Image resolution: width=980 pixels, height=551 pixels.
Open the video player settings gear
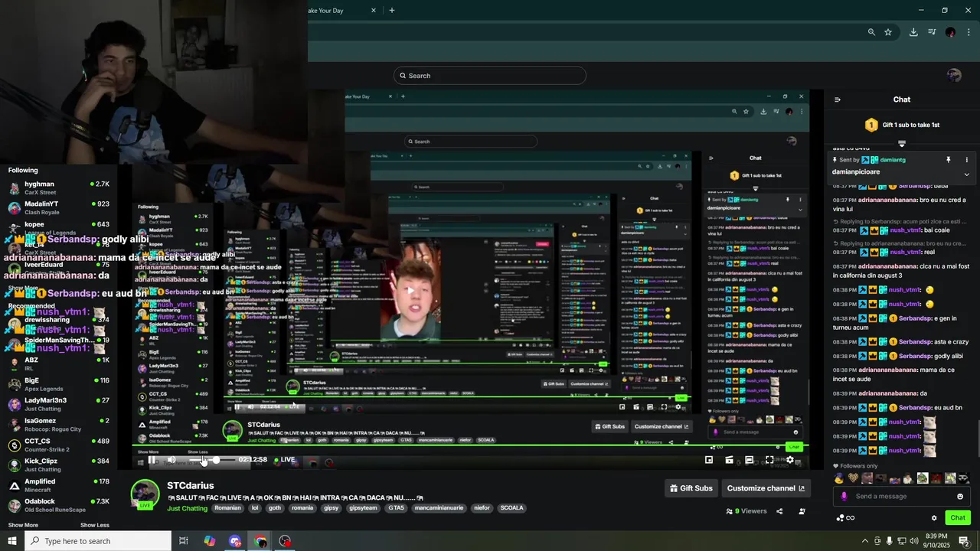pyautogui.click(x=790, y=460)
